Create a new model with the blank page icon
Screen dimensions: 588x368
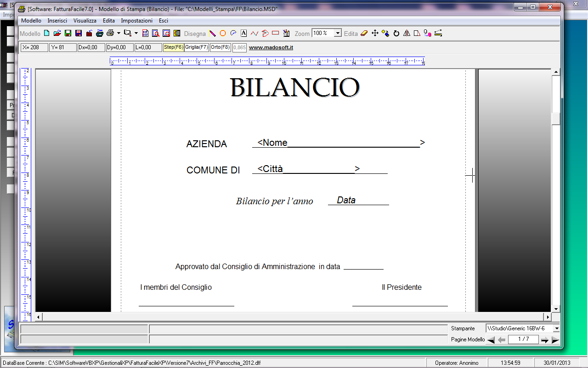click(46, 33)
